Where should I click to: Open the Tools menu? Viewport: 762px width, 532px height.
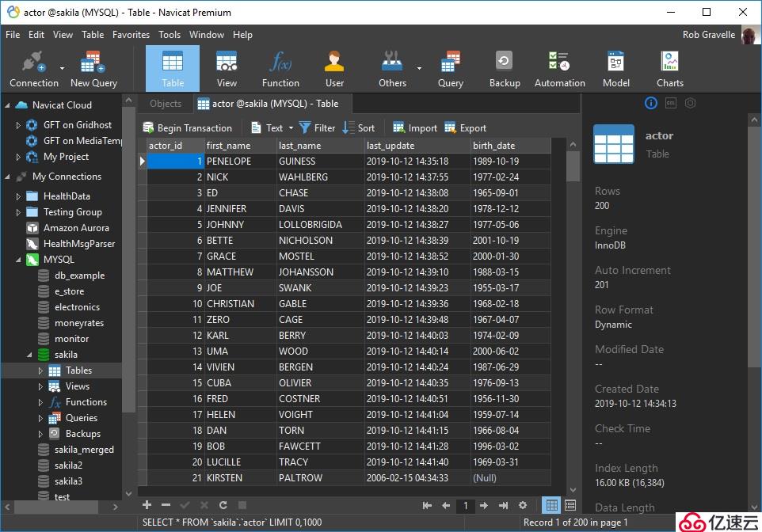pos(170,35)
